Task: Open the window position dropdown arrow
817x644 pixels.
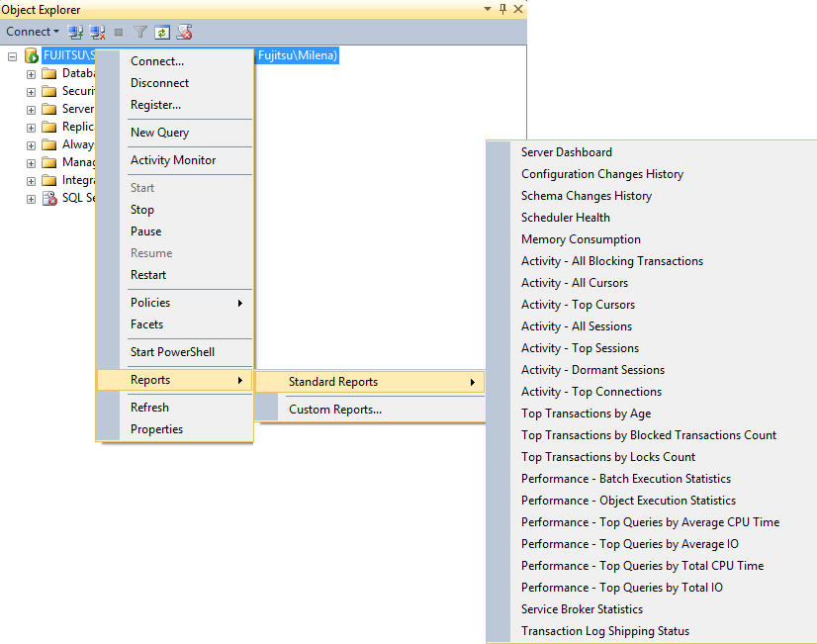Action: [x=488, y=9]
